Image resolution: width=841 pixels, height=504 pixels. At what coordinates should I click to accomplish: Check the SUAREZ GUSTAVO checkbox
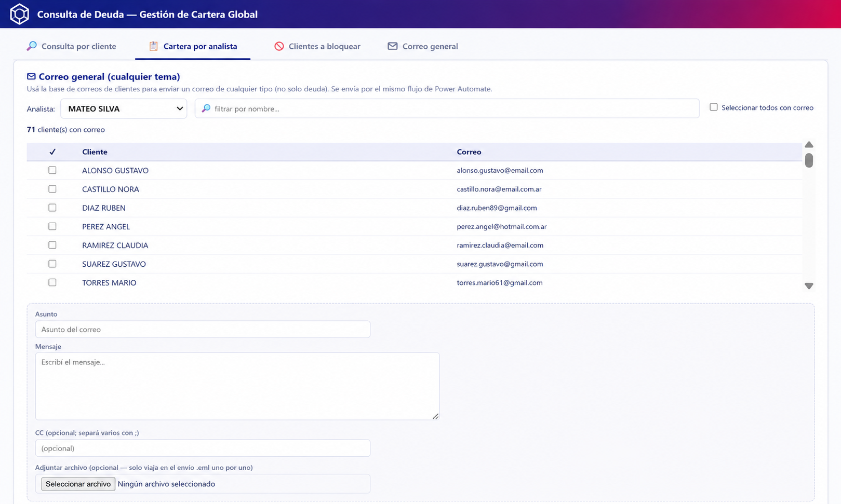52,264
